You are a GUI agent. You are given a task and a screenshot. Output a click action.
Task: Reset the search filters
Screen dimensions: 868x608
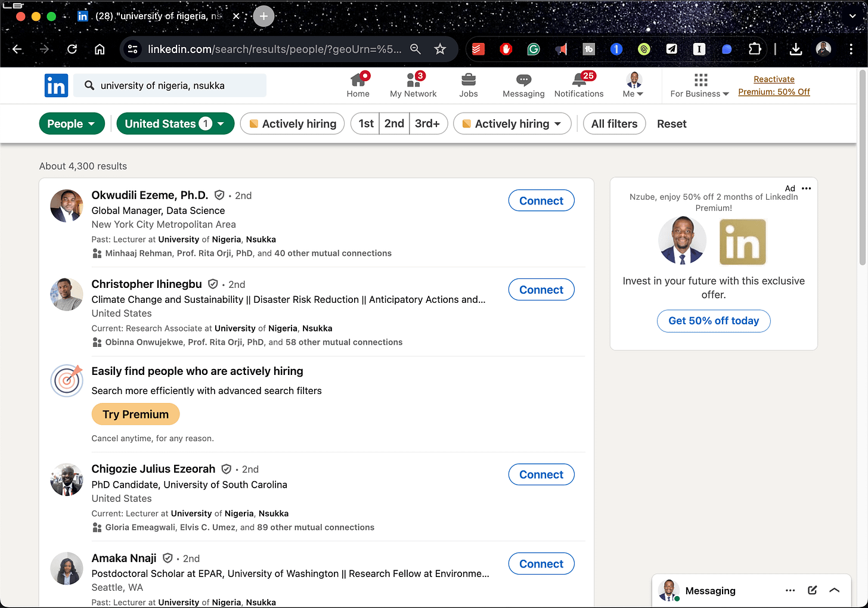pyautogui.click(x=671, y=123)
